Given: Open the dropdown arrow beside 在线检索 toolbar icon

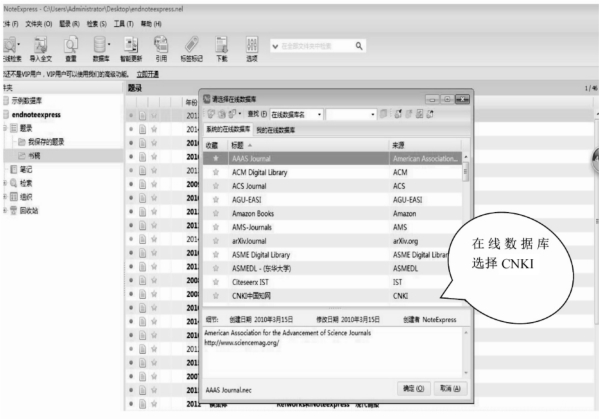Looking at the screenshot, I should pos(19,44).
